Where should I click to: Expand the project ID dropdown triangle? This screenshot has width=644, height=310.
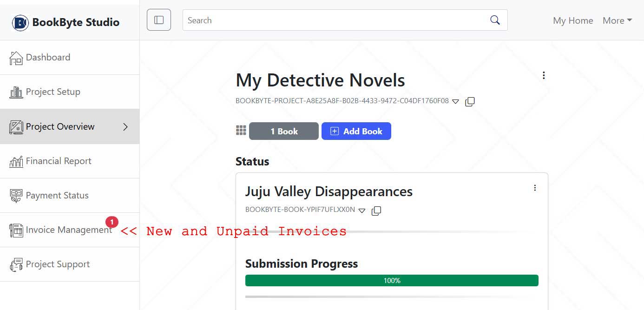(x=455, y=101)
